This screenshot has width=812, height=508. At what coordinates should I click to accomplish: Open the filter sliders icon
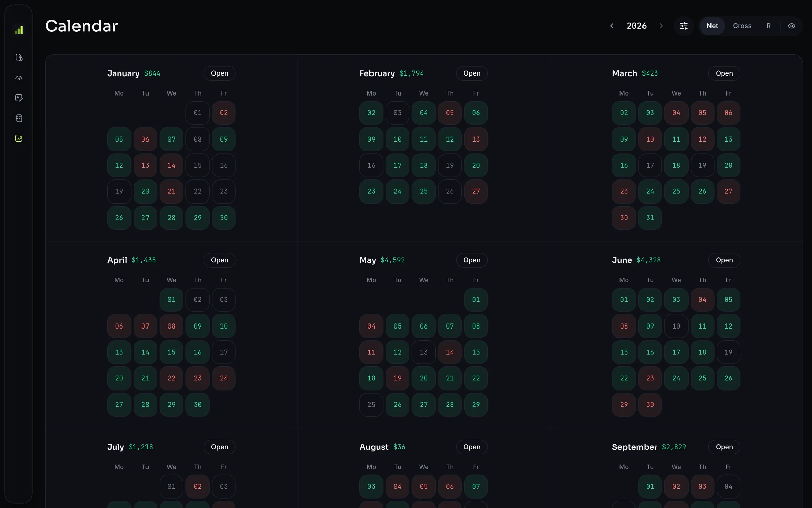tap(684, 26)
